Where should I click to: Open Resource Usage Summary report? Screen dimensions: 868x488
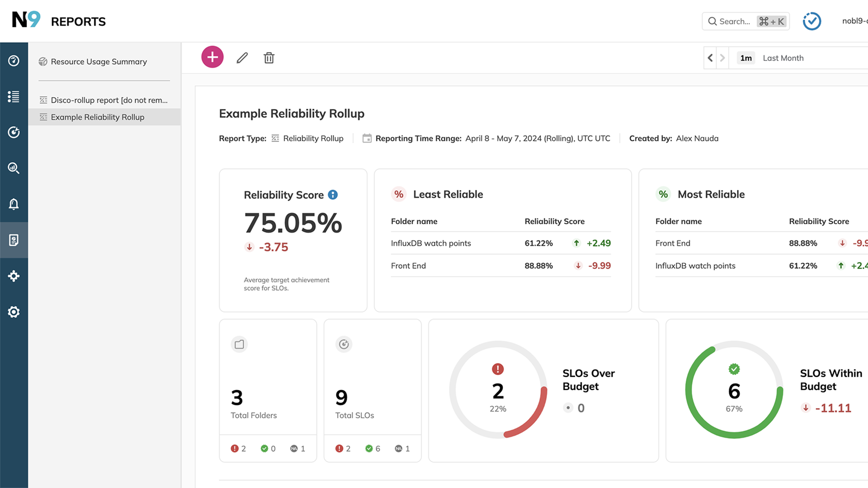click(x=99, y=61)
